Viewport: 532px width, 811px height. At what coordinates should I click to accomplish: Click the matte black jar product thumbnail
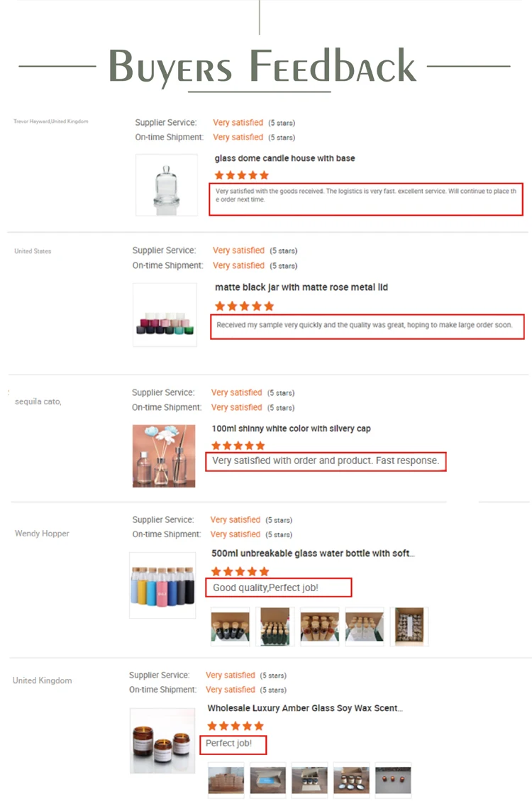165,314
